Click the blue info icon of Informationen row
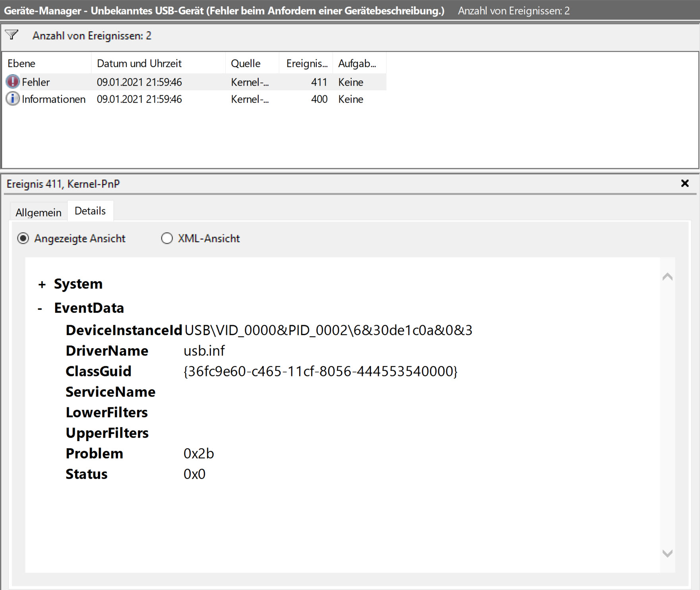 (13, 99)
